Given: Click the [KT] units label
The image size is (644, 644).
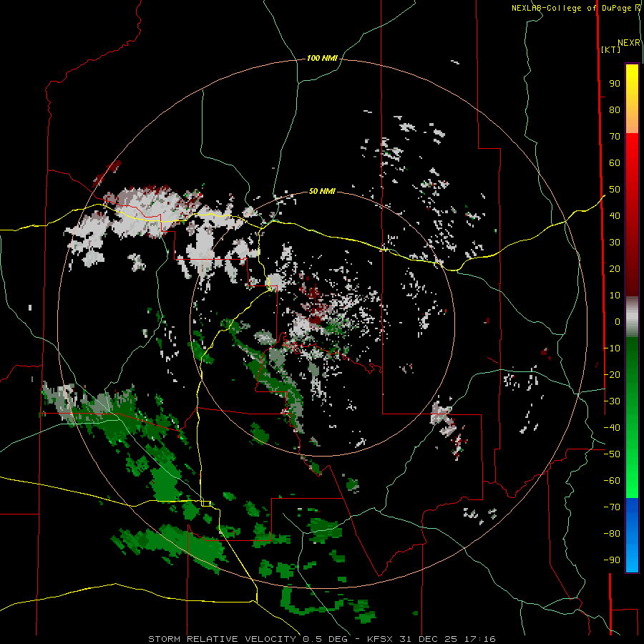Looking at the screenshot, I should point(610,49).
